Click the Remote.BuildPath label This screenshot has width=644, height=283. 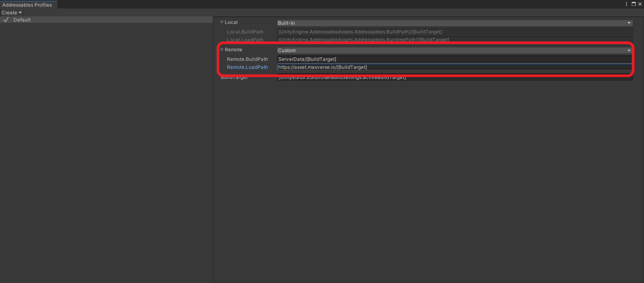point(247,59)
